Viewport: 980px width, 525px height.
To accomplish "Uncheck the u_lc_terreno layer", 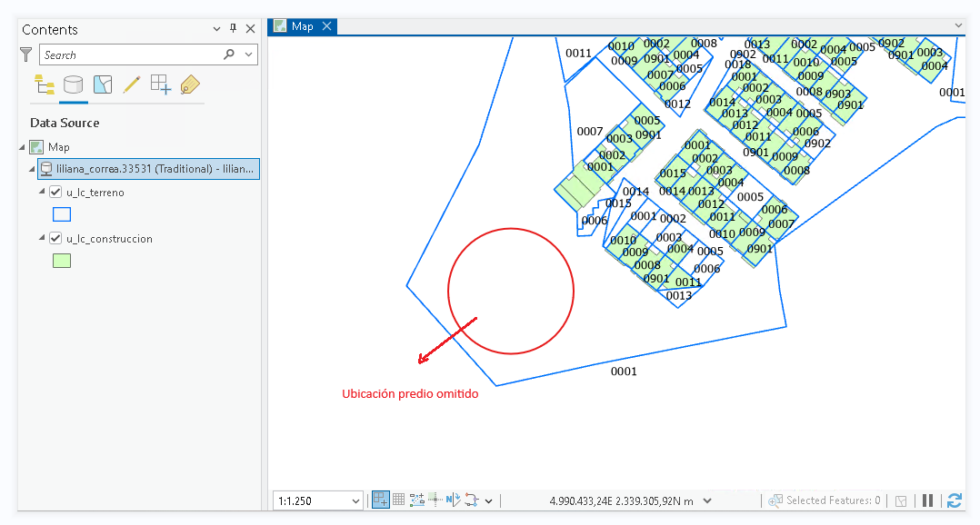I will [55, 193].
